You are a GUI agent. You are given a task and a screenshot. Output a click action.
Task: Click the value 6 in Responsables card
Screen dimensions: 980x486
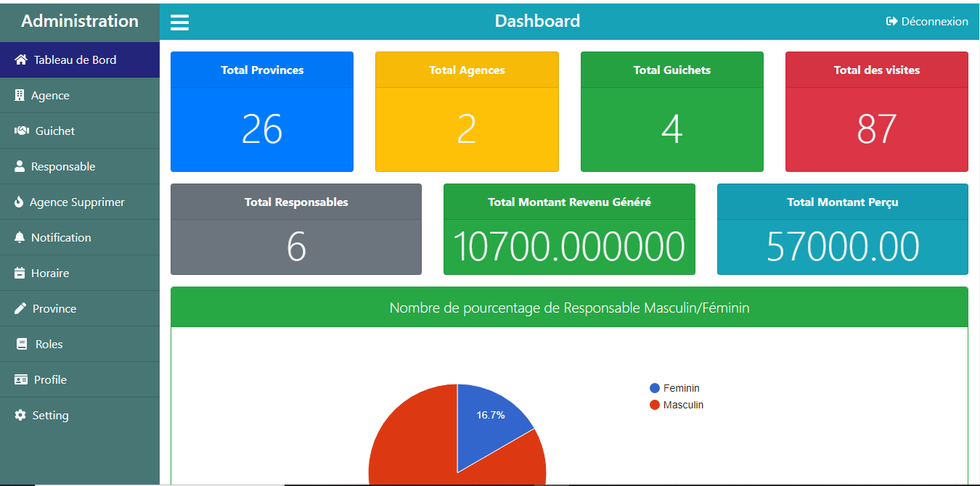(x=296, y=247)
